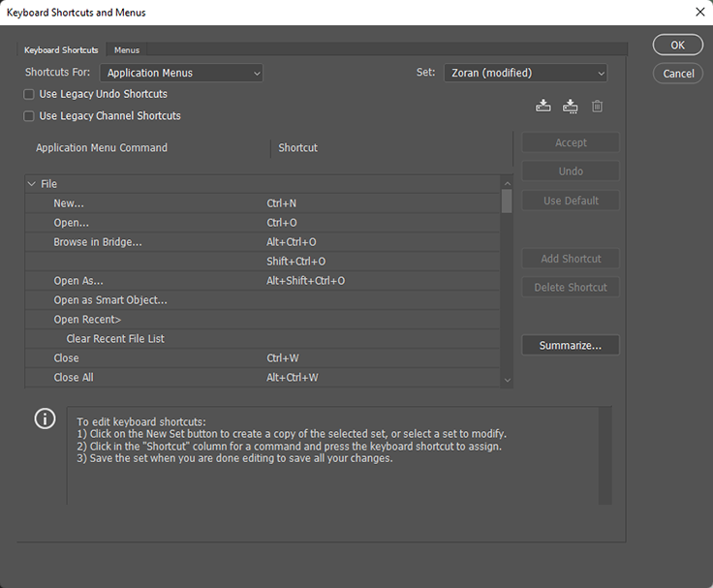This screenshot has height=588, width=713.
Task: Click the Ctrl+N shortcut for New...
Action: click(283, 203)
